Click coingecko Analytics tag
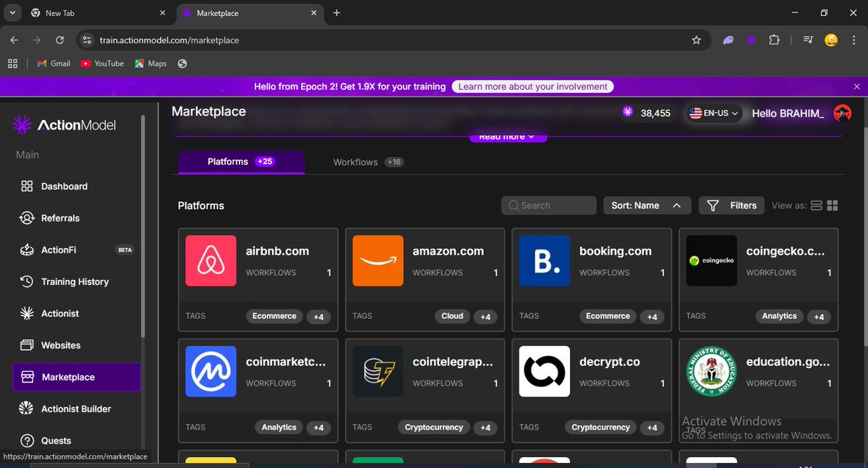 pyautogui.click(x=779, y=316)
